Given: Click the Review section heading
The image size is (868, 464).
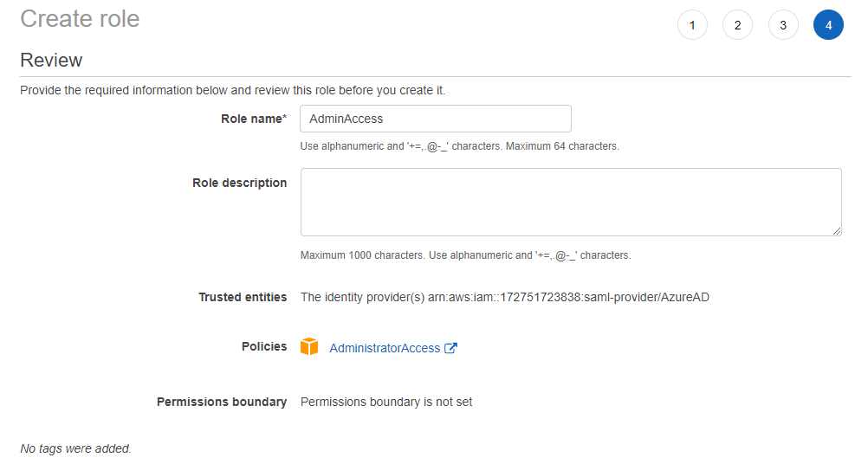Looking at the screenshot, I should tap(51, 60).
